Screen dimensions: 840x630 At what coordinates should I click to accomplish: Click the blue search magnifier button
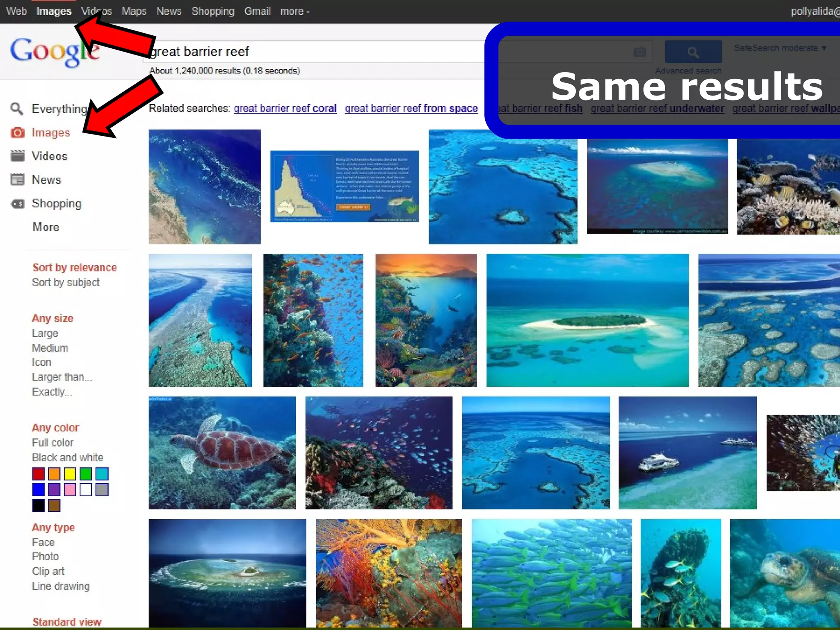[x=693, y=52]
